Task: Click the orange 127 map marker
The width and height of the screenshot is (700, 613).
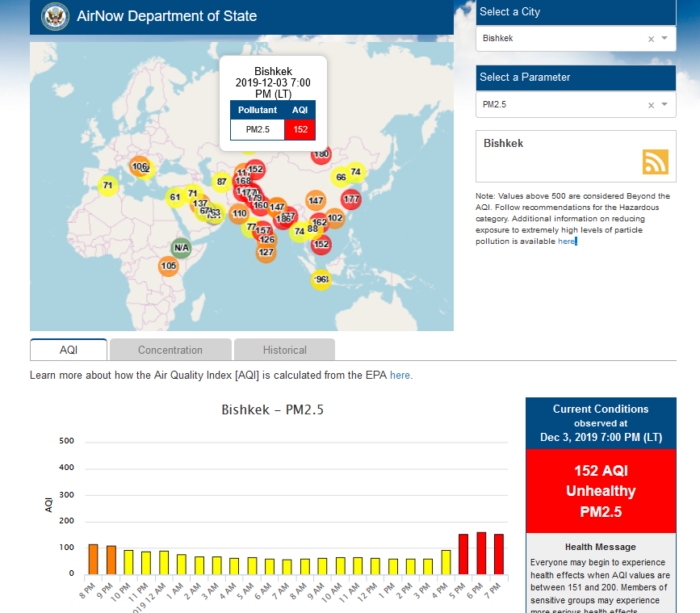Action: click(266, 253)
